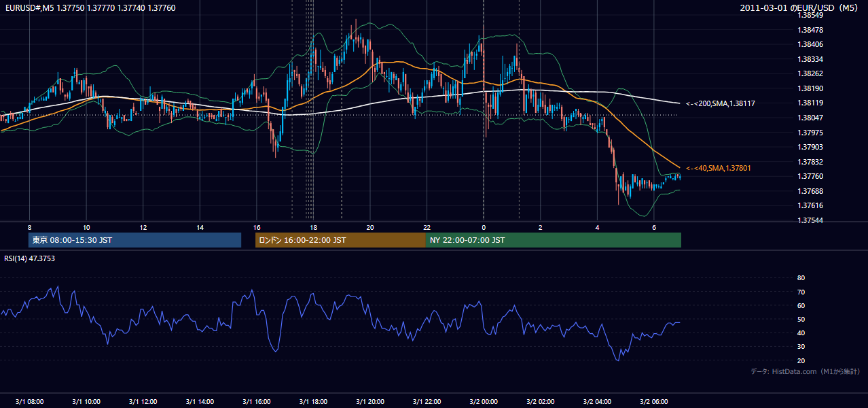Click the 3/2 02:00 bottom time label
868x408 pixels.
point(541,401)
